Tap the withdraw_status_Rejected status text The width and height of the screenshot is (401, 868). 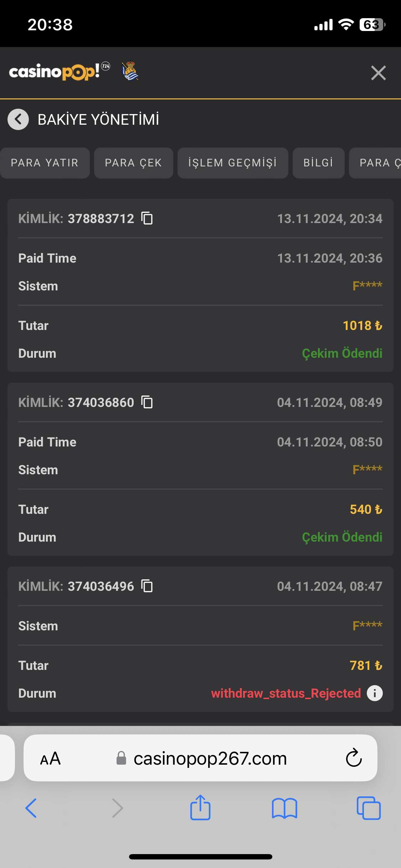(286, 693)
